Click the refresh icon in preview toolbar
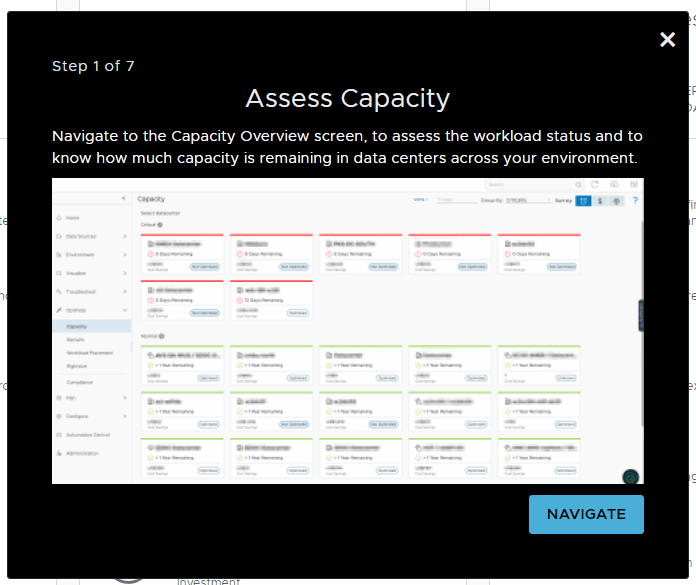696x585 pixels. tap(594, 185)
